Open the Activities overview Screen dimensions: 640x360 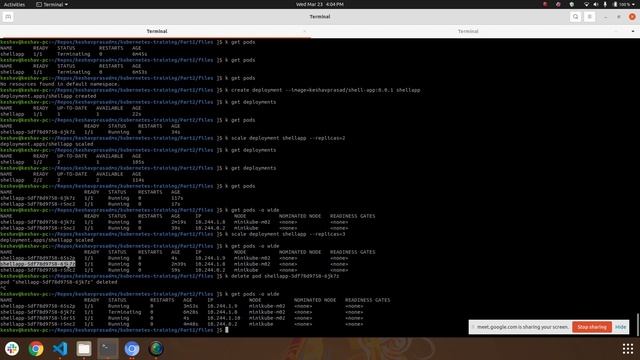click(x=14, y=4)
